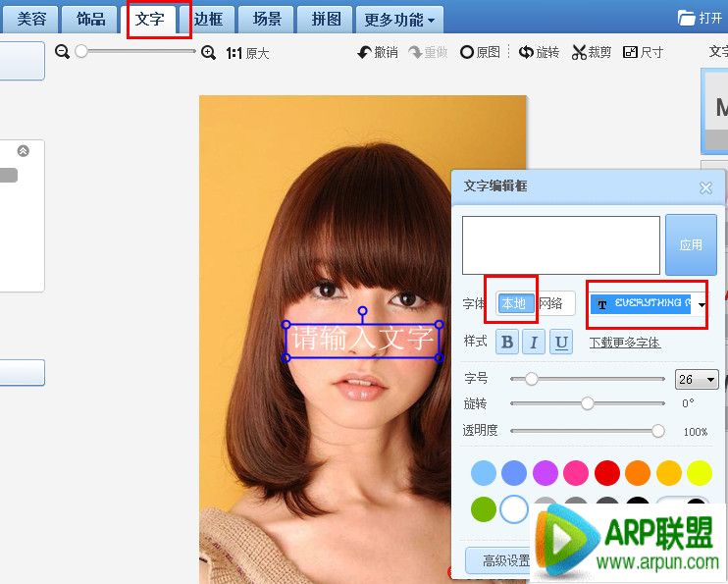Toggle bold text style B

[507, 342]
